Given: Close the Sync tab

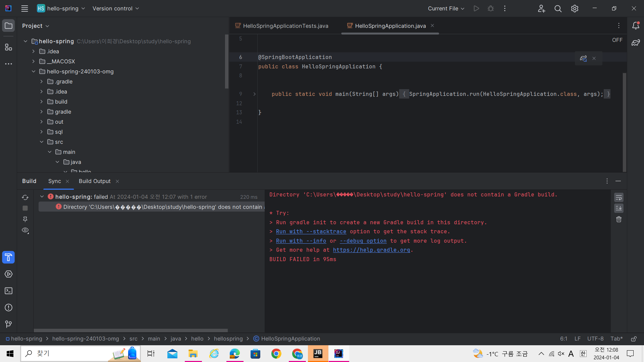Looking at the screenshot, I should pyautogui.click(x=67, y=181).
